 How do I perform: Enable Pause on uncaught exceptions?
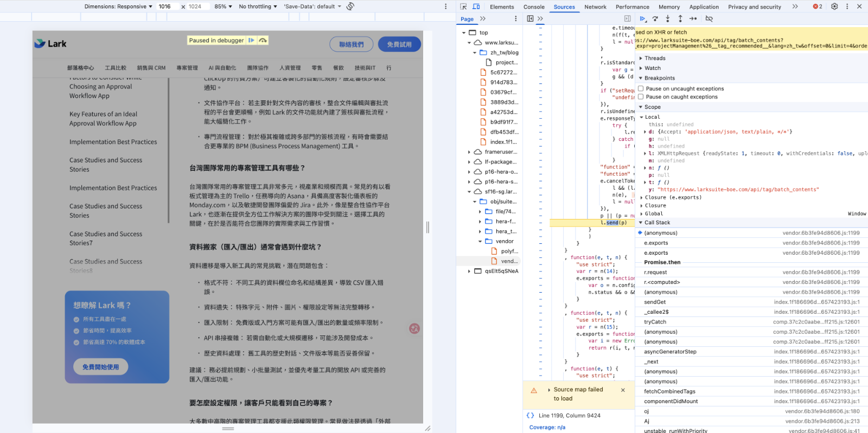click(641, 88)
